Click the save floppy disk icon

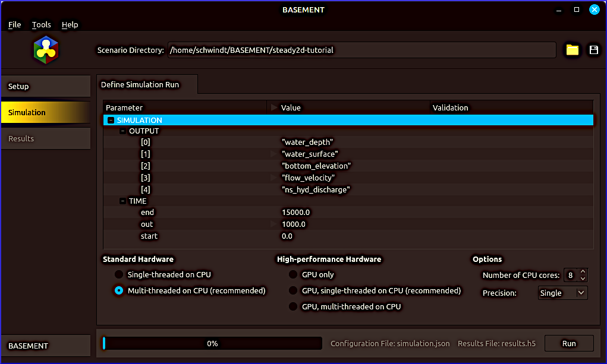pos(593,50)
